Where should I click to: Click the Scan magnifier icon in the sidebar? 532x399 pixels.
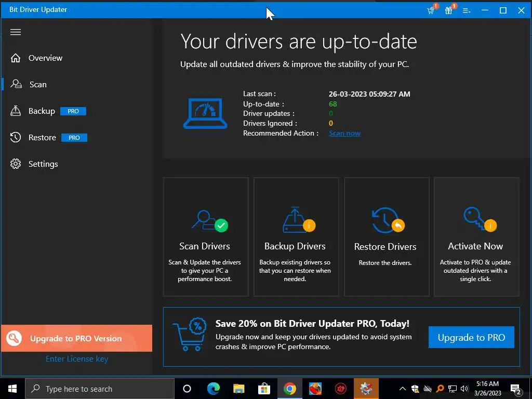point(16,84)
